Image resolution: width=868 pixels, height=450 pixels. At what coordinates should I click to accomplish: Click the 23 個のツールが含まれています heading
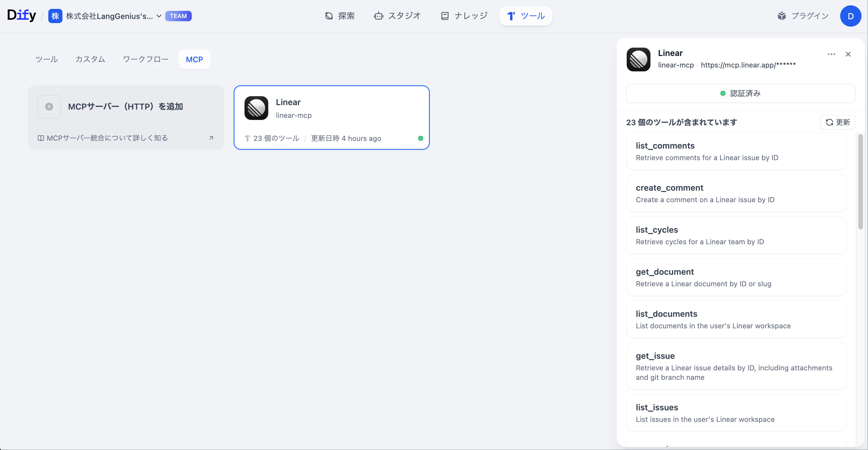[x=681, y=122]
